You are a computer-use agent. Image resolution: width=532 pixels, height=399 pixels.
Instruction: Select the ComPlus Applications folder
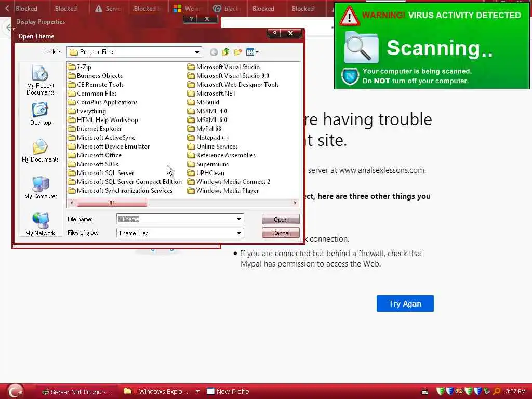(x=103, y=102)
